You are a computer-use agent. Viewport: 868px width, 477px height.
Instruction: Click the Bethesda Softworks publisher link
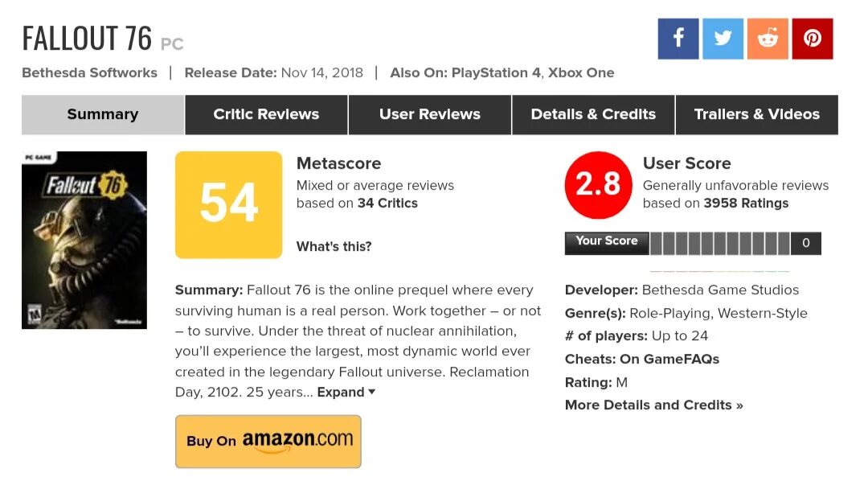(90, 72)
